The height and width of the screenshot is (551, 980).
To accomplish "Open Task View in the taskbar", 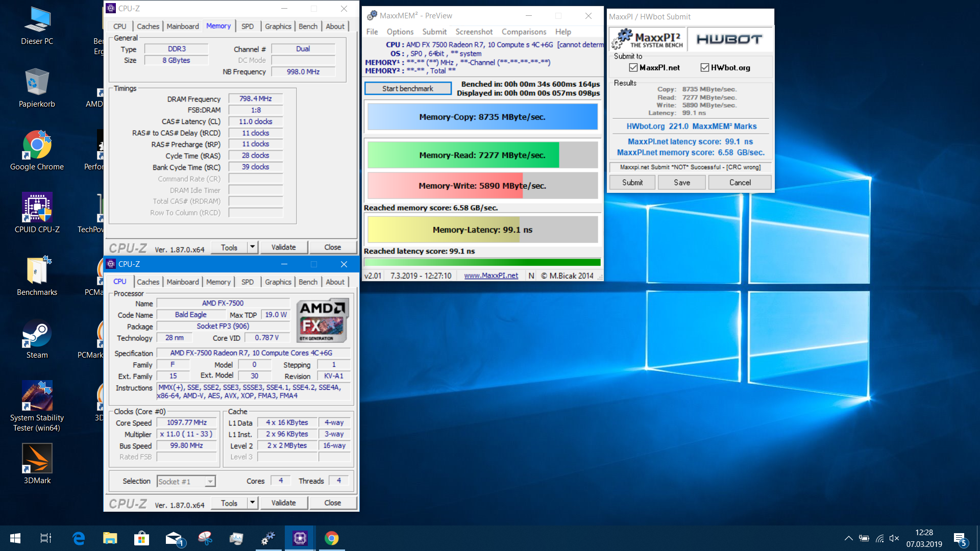I will 46,538.
